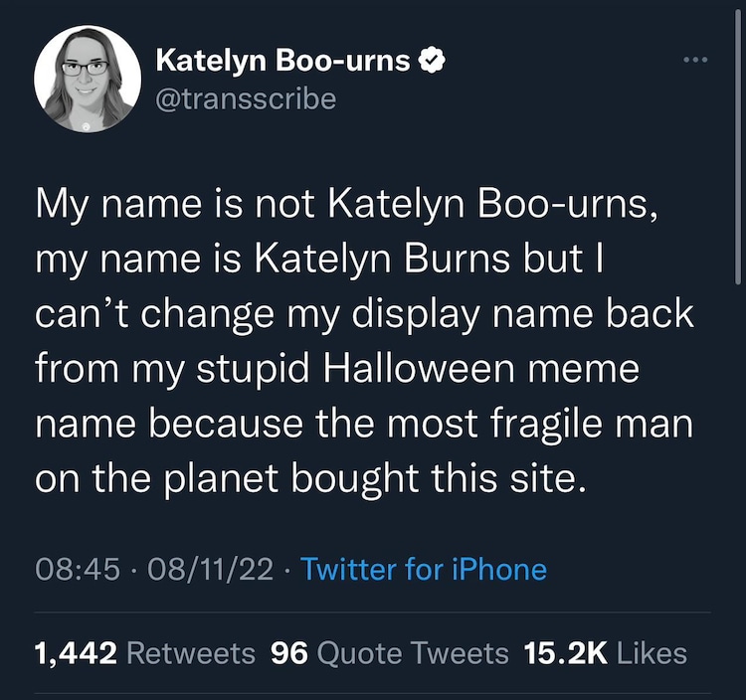This screenshot has height=700, width=746.
Task: Select the 08:45 timestamp
Action: [77, 569]
